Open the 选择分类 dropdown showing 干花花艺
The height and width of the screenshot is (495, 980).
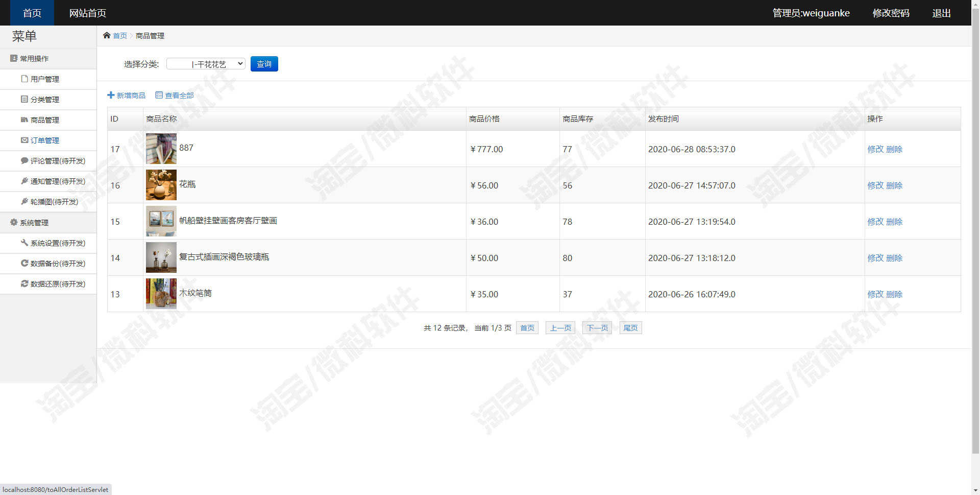tap(206, 64)
